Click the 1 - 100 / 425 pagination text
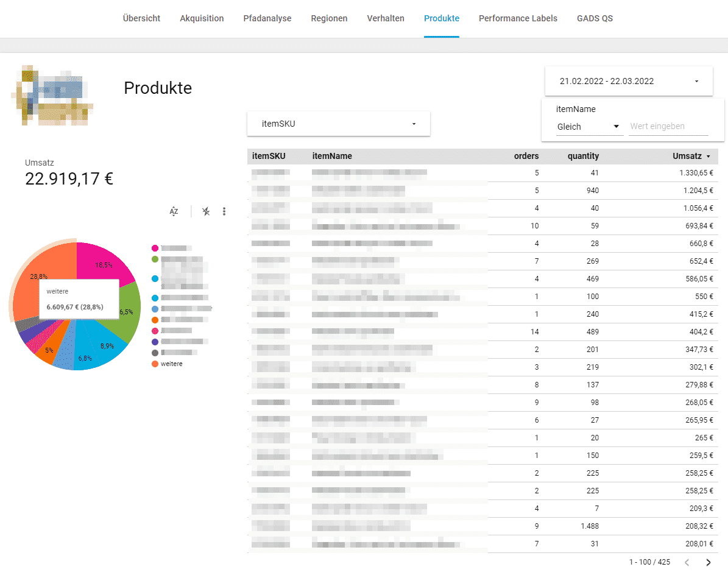This screenshot has height=578, width=728. click(x=649, y=562)
